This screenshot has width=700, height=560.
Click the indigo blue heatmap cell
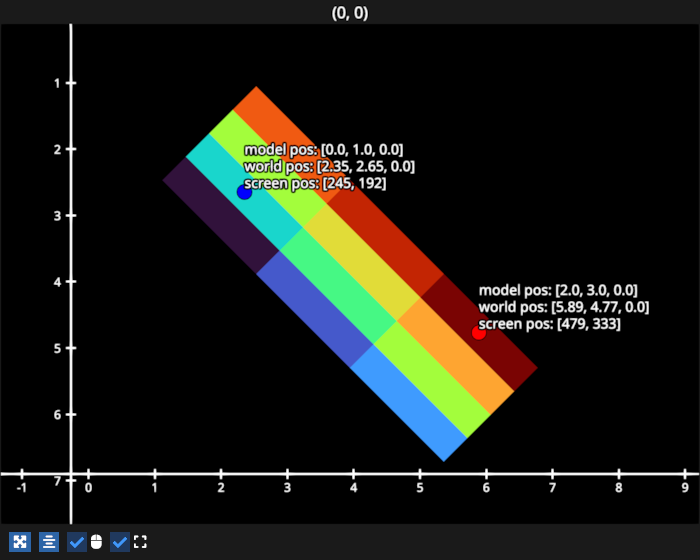coord(315,309)
